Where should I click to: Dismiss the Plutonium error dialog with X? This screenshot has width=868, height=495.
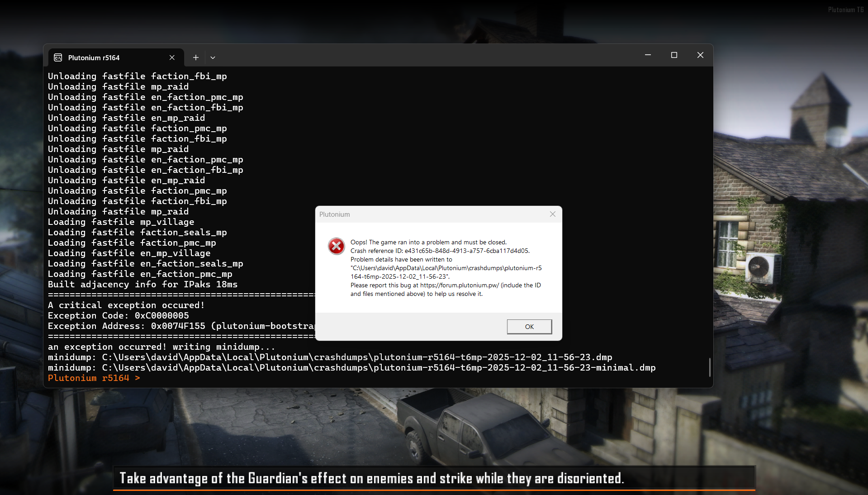(x=552, y=214)
